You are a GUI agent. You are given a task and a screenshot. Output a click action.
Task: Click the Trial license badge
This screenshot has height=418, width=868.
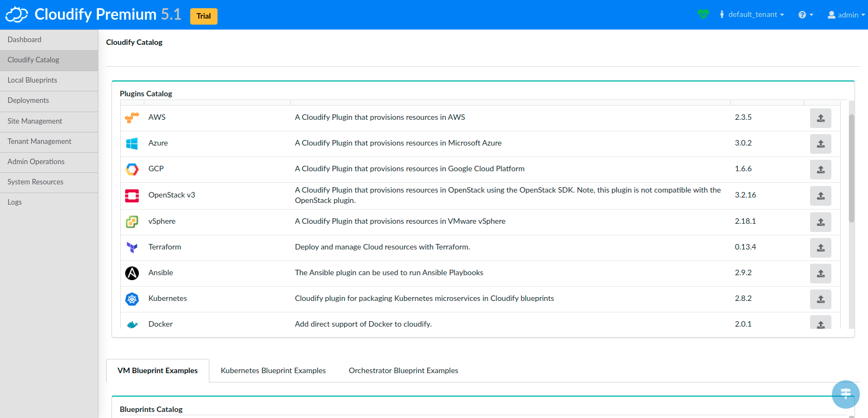tap(203, 16)
